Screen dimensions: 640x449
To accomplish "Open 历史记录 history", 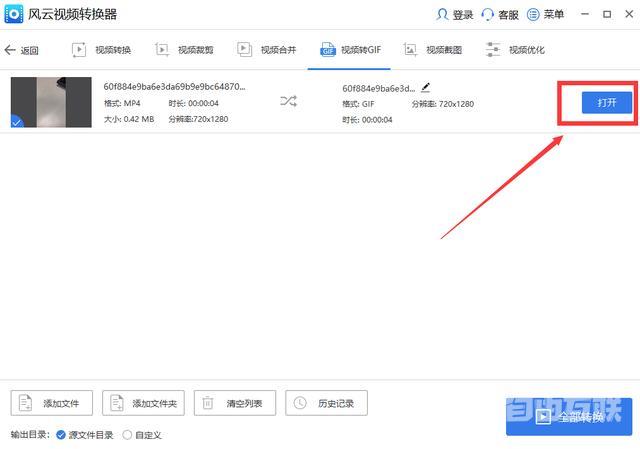I will (326, 403).
